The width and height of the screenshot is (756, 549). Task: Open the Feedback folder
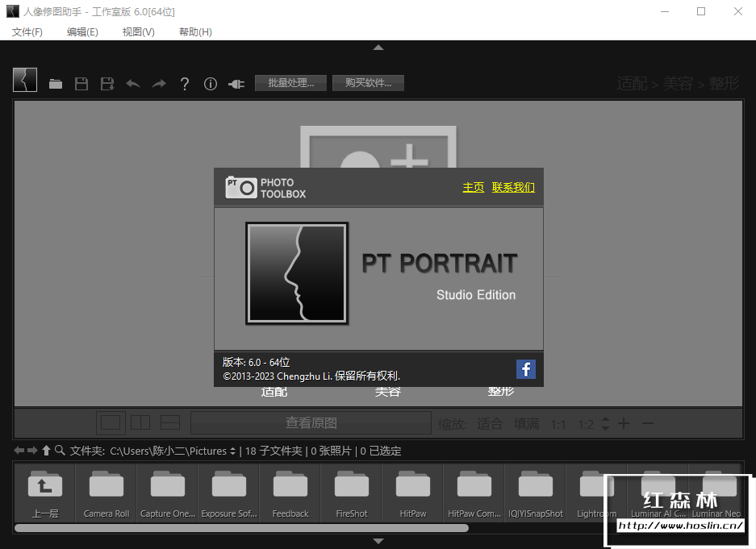pos(290,493)
